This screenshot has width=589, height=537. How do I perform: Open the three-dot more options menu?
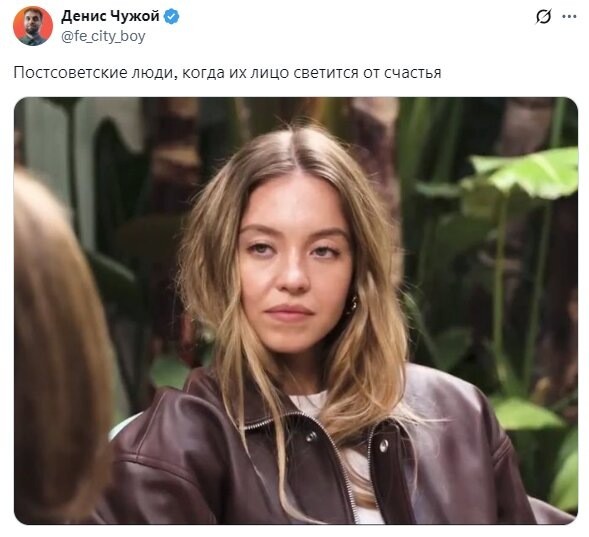[569, 17]
